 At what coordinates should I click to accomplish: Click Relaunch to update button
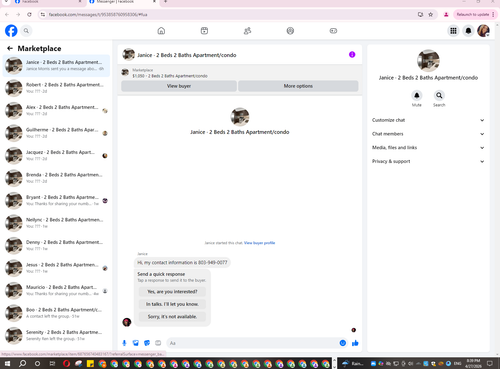[475, 14]
